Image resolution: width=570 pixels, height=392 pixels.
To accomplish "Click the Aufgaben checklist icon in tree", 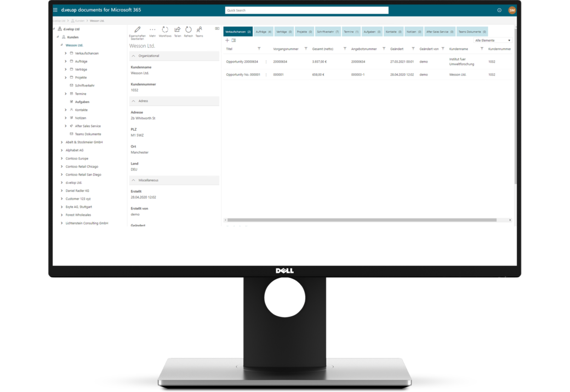I will click(71, 102).
